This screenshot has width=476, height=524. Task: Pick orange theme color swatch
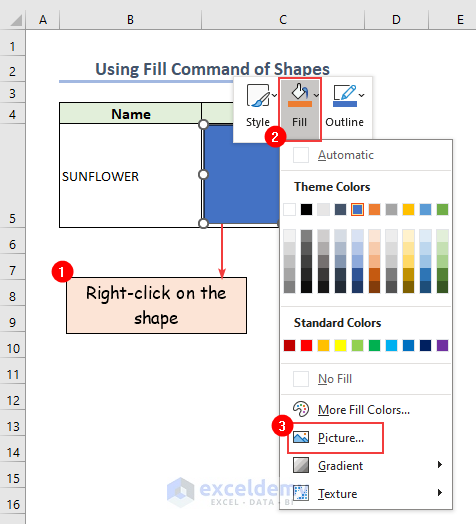(x=374, y=210)
